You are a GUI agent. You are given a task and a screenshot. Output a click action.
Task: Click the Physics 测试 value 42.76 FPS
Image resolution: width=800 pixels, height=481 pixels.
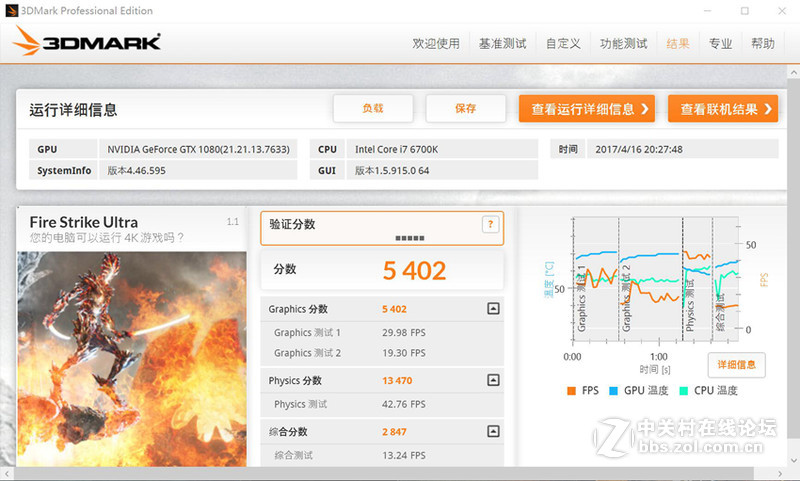pos(404,404)
